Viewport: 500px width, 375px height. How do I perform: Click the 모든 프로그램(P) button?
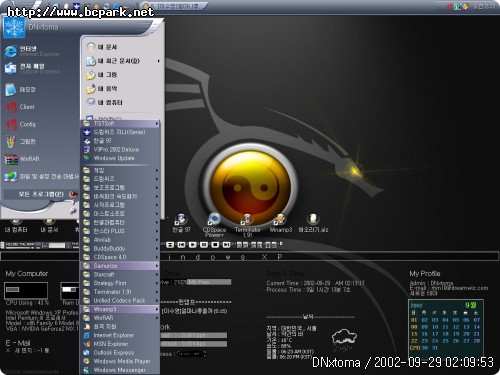click(x=41, y=194)
